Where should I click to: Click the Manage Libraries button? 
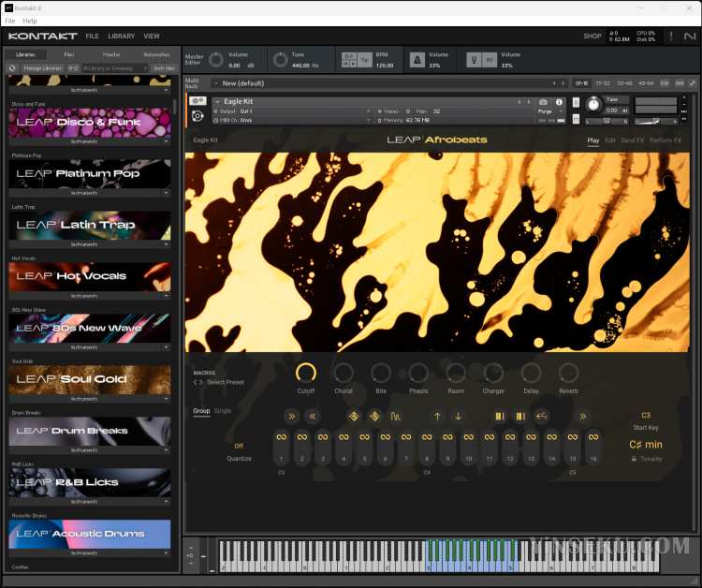[42, 68]
